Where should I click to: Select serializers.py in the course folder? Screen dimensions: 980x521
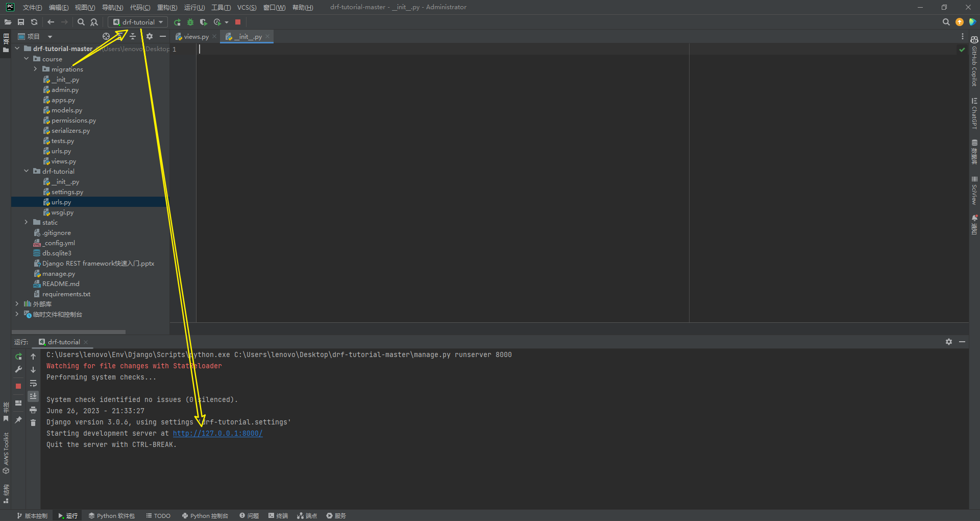pyautogui.click(x=70, y=131)
